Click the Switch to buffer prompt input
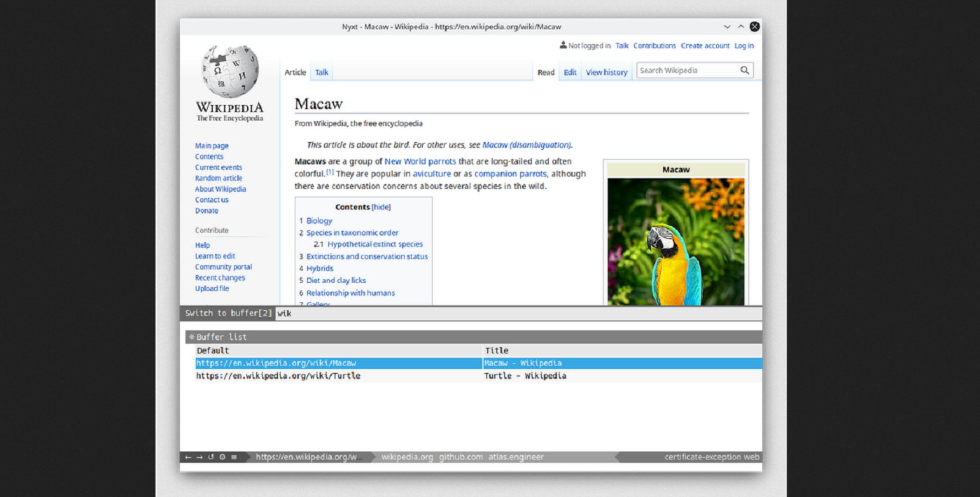The height and width of the screenshot is (497, 980). click(x=518, y=313)
